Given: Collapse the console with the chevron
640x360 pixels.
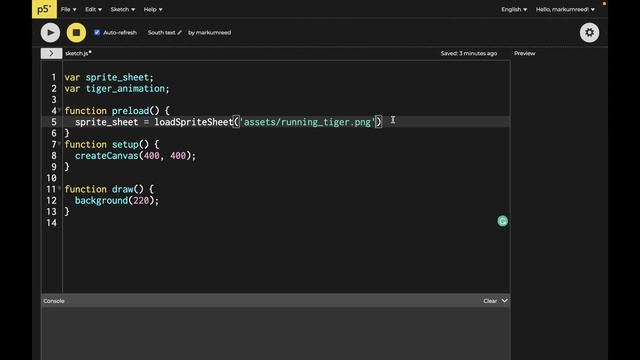Looking at the screenshot, I should [504, 301].
